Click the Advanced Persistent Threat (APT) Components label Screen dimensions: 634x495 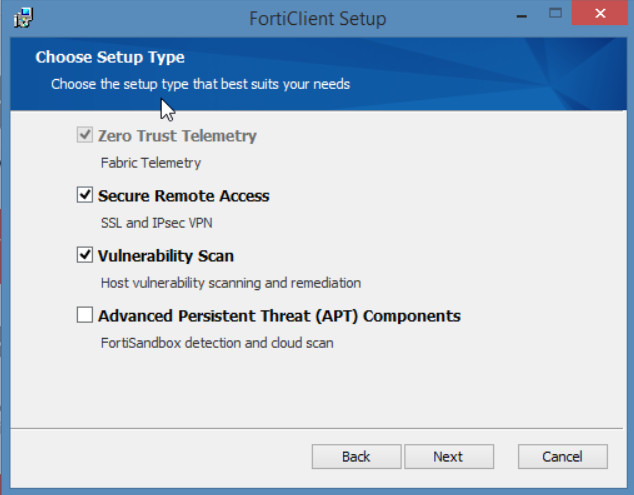(x=279, y=316)
